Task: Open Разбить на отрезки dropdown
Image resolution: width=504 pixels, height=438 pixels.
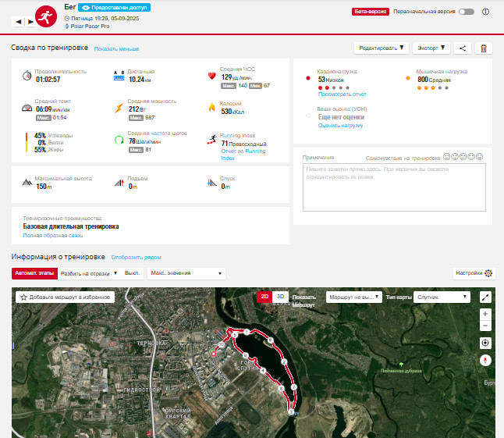Action: [x=89, y=273]
